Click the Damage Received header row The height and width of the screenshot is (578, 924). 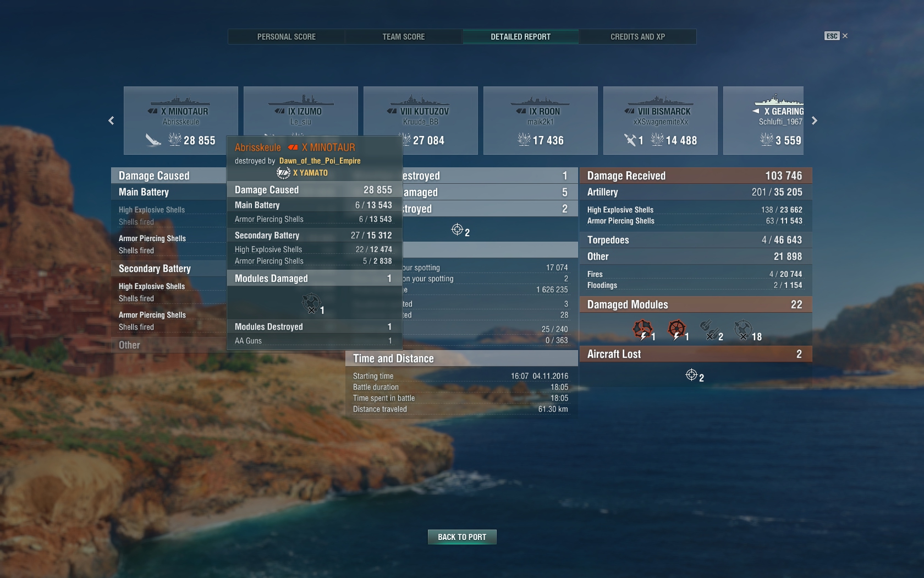point(696,176)
